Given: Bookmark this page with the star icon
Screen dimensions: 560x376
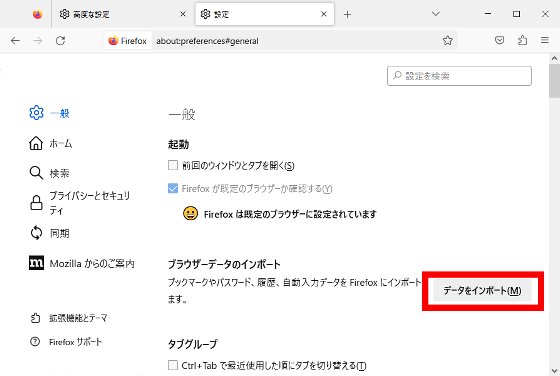Looking at the screenshot, I should (448, 40).
